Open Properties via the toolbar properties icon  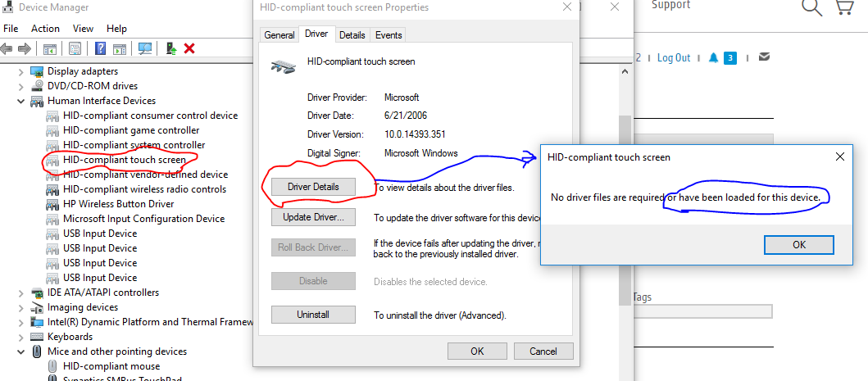(75, 48)
